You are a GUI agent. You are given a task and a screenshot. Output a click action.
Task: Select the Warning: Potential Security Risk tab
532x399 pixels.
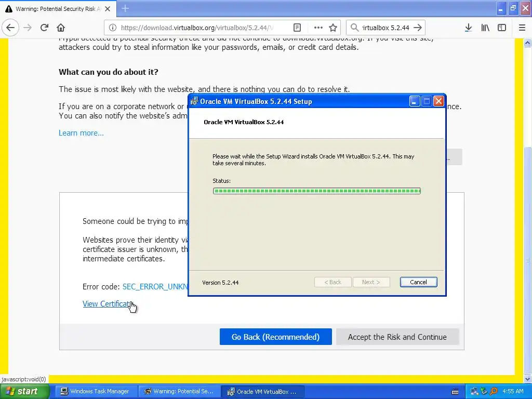(x=58, y=9)
